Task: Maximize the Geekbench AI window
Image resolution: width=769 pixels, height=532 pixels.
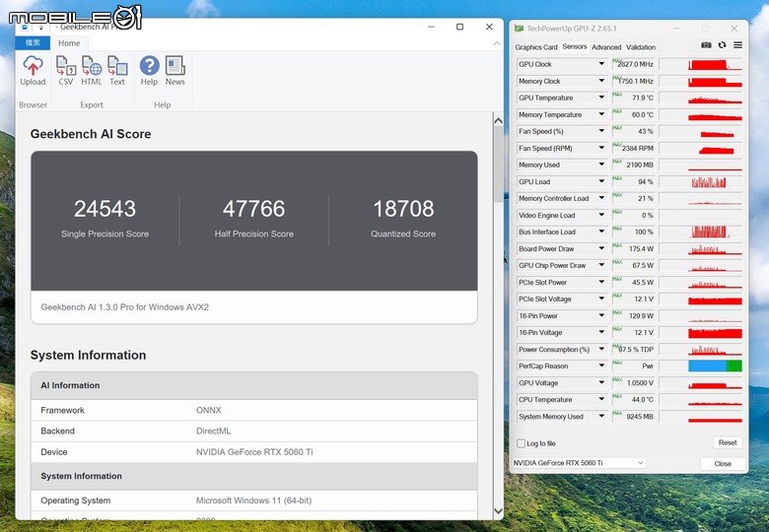Action: [x=459, y=27]
